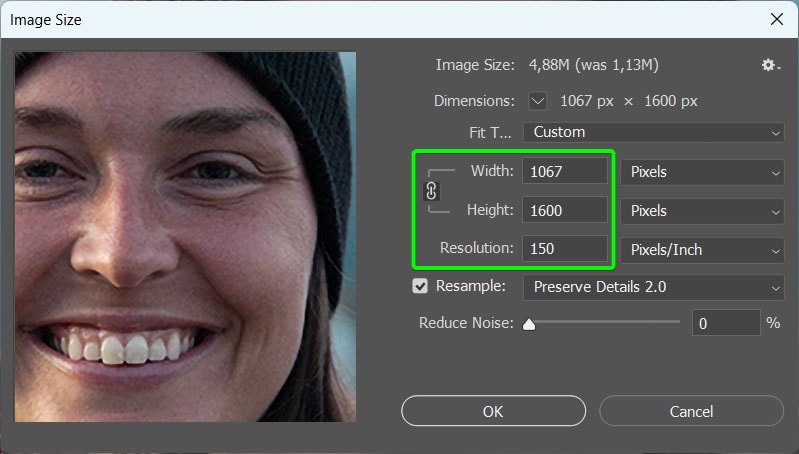This screenshot has height=454, width=799.
Task: Click the Reduce Noise slider handle
Action: pos(529,324)
